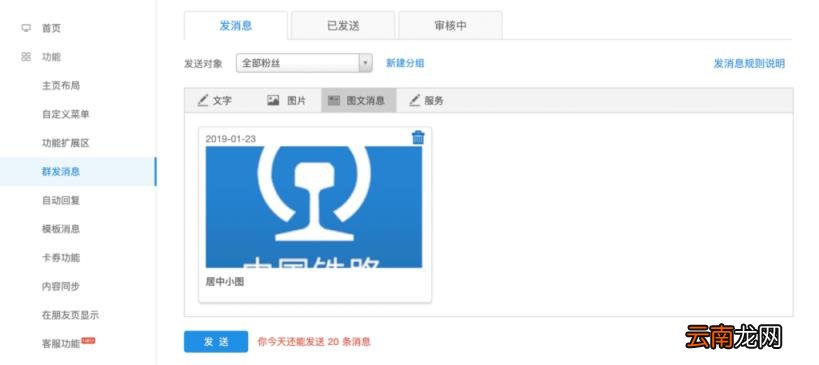Open 卡券功能 in the sidebar

tap(61, 257)
